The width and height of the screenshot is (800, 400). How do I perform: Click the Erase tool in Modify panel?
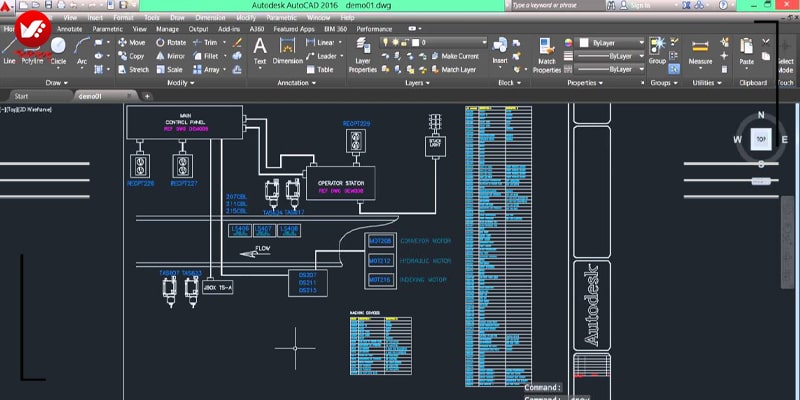[237, 42]
